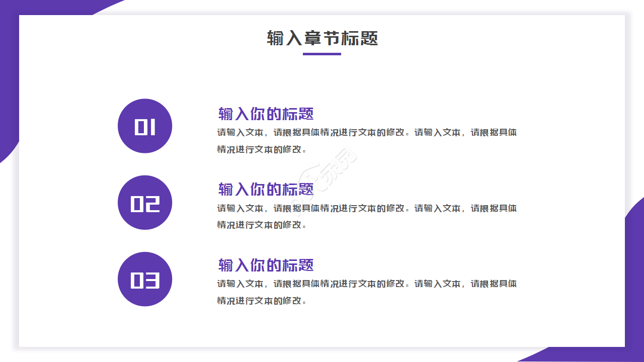The image size is (644, 362).
Task: Click the first body line under heading 03
Action: pyautogui.click(x=367, y=284)
